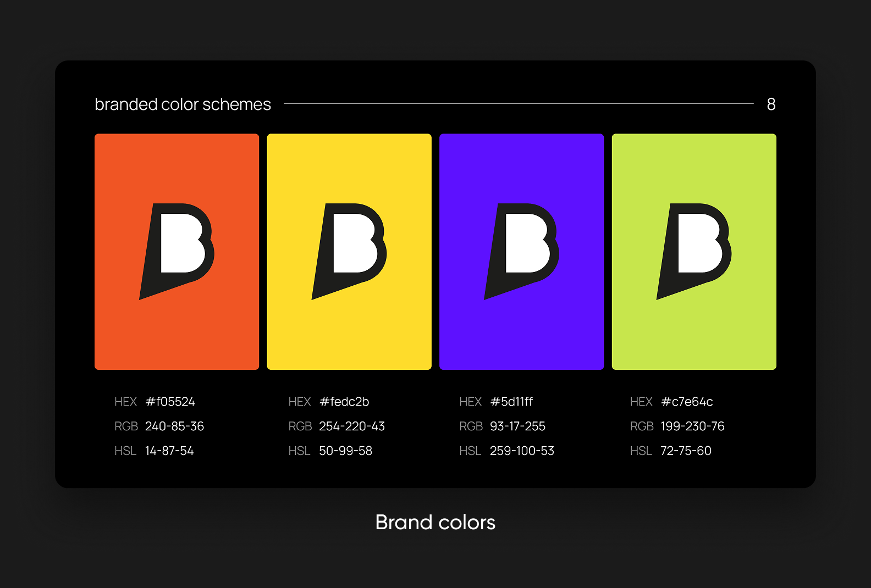The height and width of the screenshot is (588, 871).
Task: Click the B logo on purple card
Action: tap(521, 252)
